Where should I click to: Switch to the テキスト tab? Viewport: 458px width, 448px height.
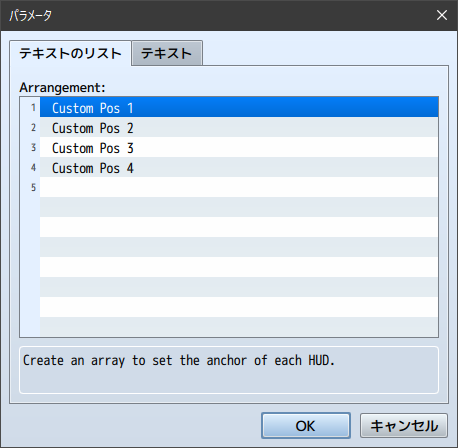coord(167,53)
